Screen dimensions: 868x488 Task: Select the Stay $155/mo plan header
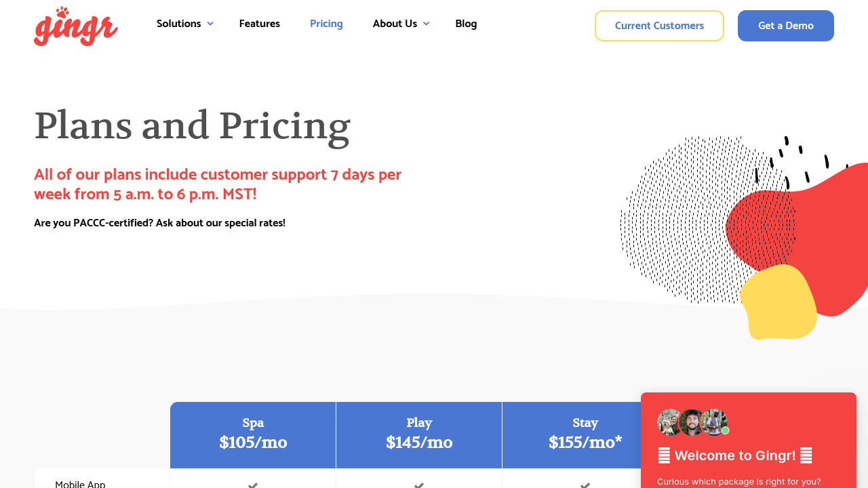click(x=585, y=434)
